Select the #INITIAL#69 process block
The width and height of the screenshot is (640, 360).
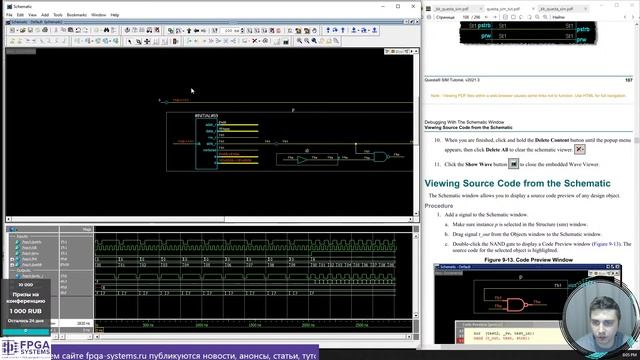[206, 144]
